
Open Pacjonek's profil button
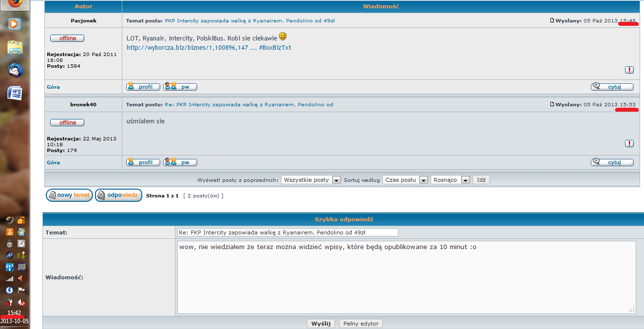pos(143,87)
